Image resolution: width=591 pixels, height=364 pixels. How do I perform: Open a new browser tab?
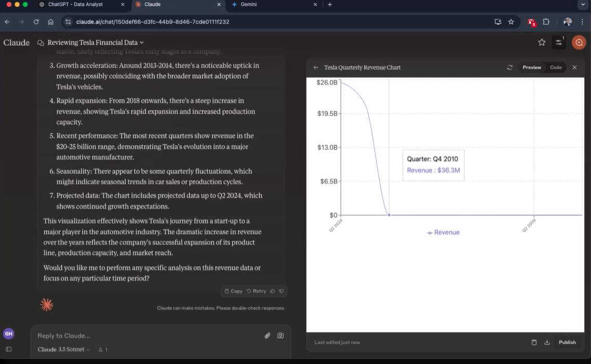coord(330,5)
